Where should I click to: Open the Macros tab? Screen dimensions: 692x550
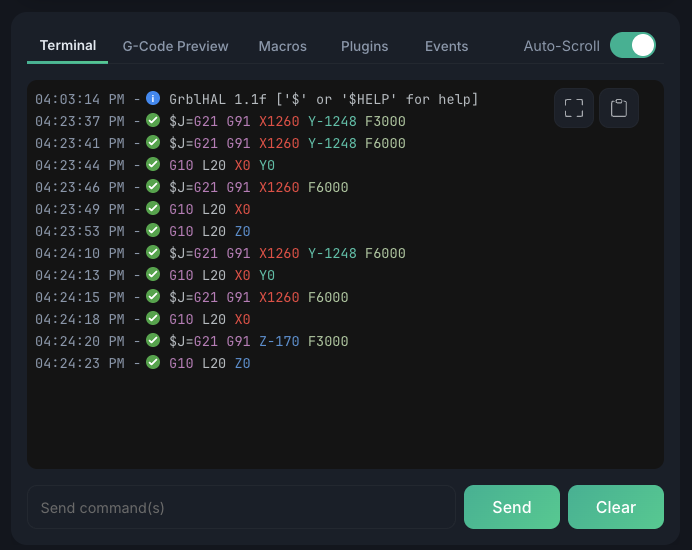tap(282, 46)
